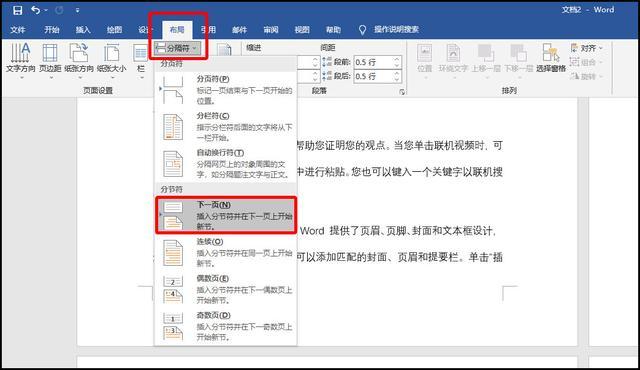Increase 段前 spacing with up stepper
This screenshot has width=640, height=370.
(x=397, y=59)
